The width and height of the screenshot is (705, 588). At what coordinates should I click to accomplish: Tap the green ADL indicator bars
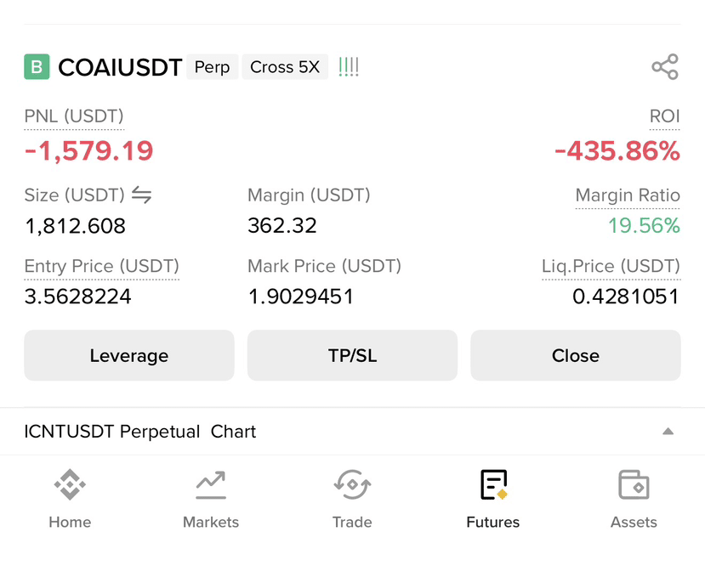pos(349,67)
